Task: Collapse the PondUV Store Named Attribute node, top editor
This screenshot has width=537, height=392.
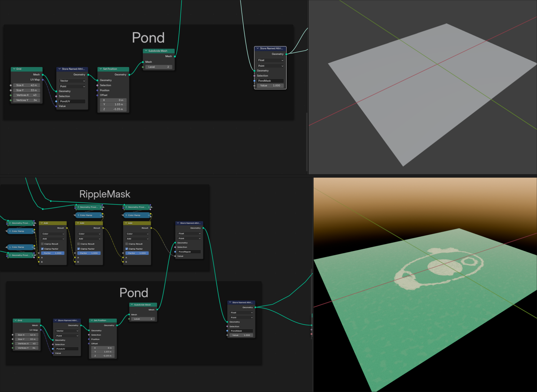Action: (59, 69)
